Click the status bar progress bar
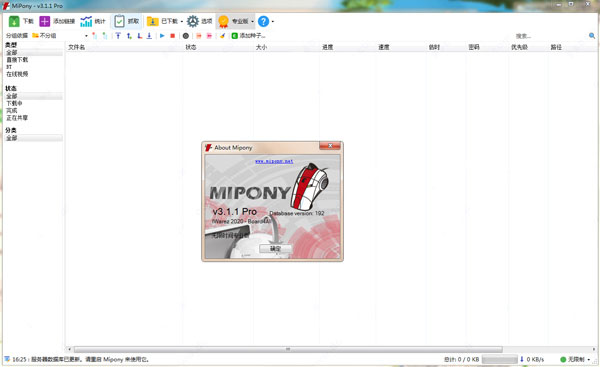This screenshot has height=367, width=600. pos(500,359)
